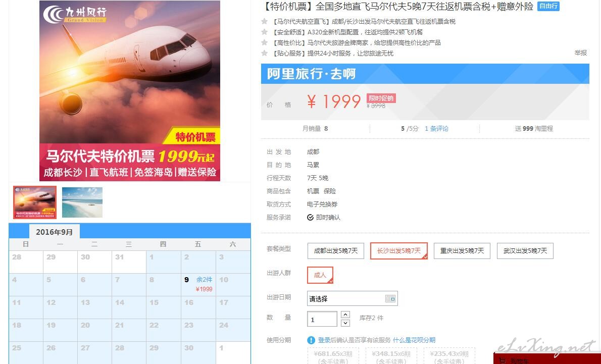
Task: Open the travel date calendar icon
Action: [x=390, y=298]
